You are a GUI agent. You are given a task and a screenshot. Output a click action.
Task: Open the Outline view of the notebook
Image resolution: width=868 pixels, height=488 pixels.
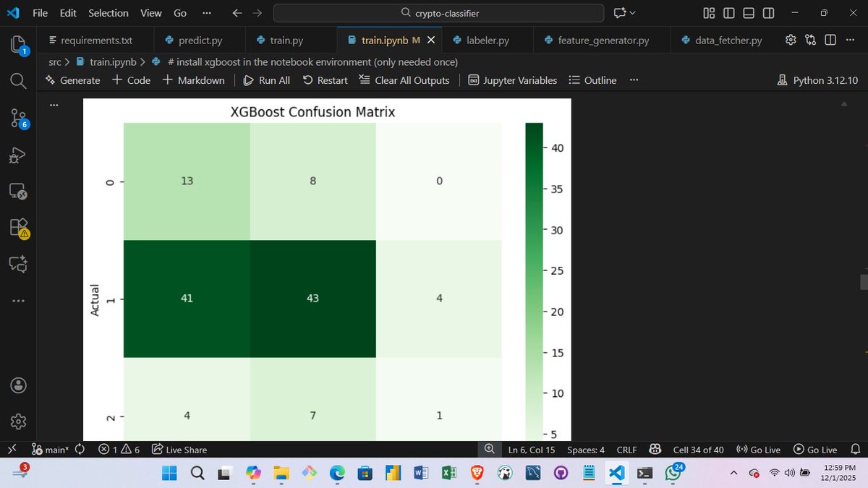tap(592, 80)
